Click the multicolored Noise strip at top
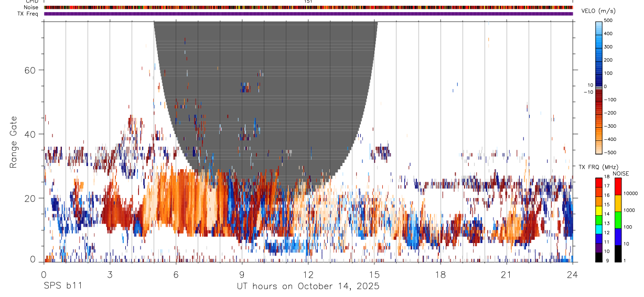The height and width of the screenshot is (297, 644). pos(308,7)
